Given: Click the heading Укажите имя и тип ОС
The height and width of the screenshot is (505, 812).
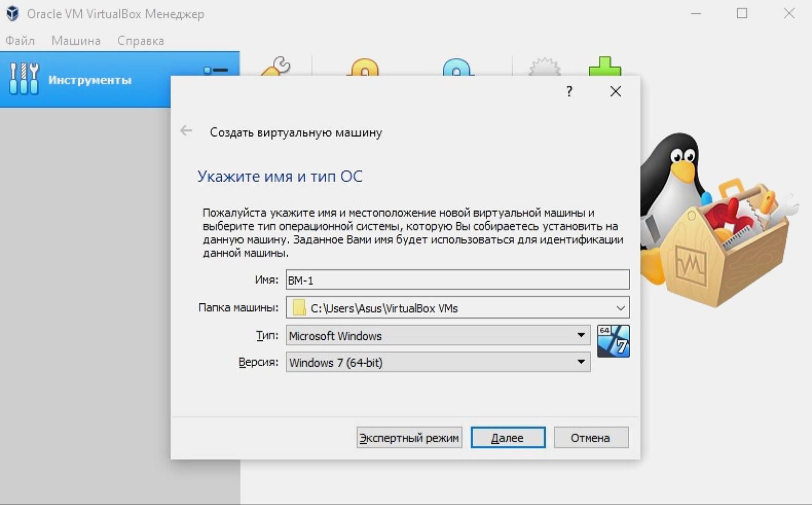Looking at the screenshot, I should (280, 176).
